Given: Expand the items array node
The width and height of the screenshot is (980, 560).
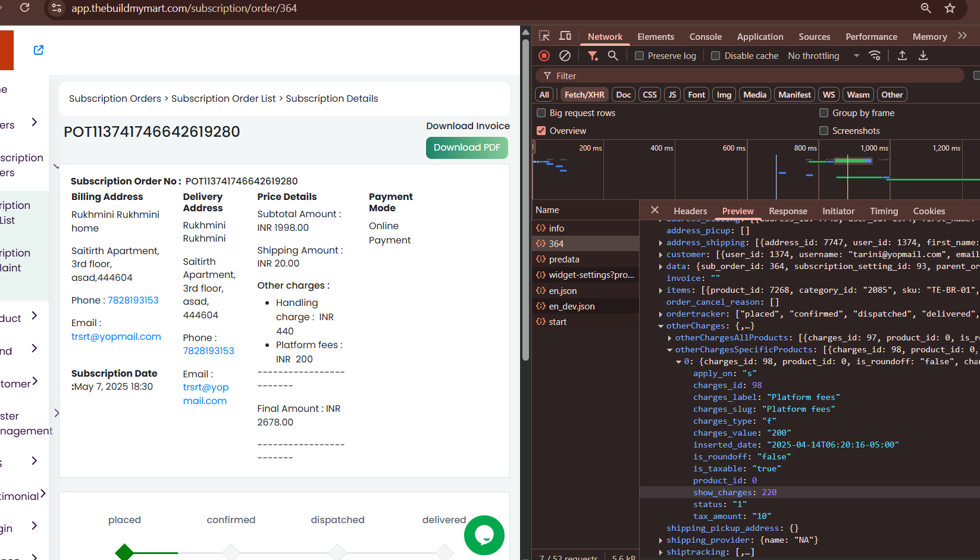Looking at the screenshot, I should pos(661,290).
